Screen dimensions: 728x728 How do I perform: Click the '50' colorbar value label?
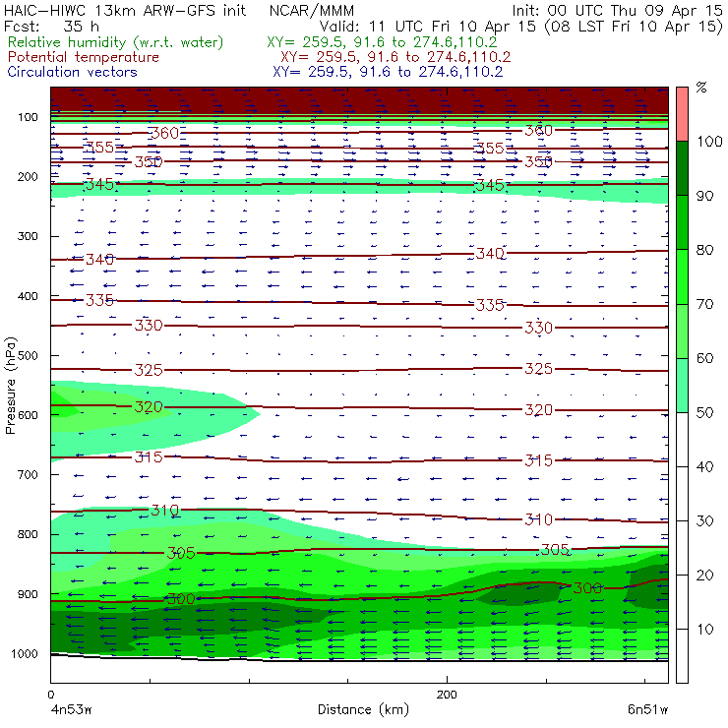point(704,412)
